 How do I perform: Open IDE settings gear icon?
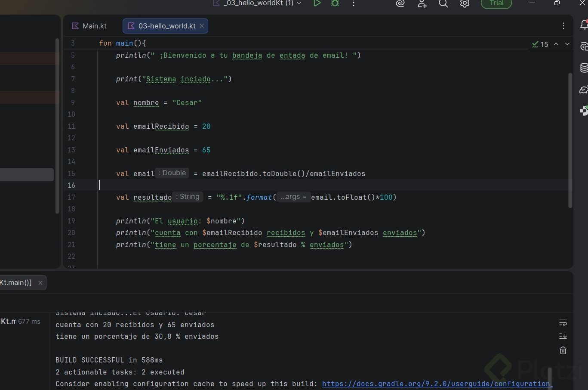[x=465, y=4]
